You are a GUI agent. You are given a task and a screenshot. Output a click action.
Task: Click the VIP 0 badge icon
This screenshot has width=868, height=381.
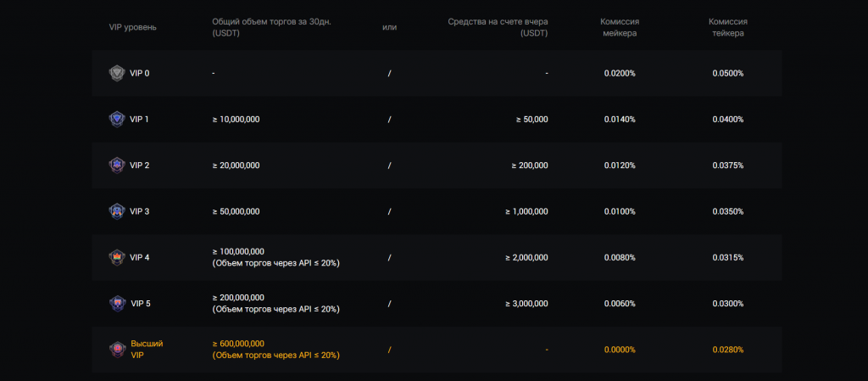[x=116, y=73]
